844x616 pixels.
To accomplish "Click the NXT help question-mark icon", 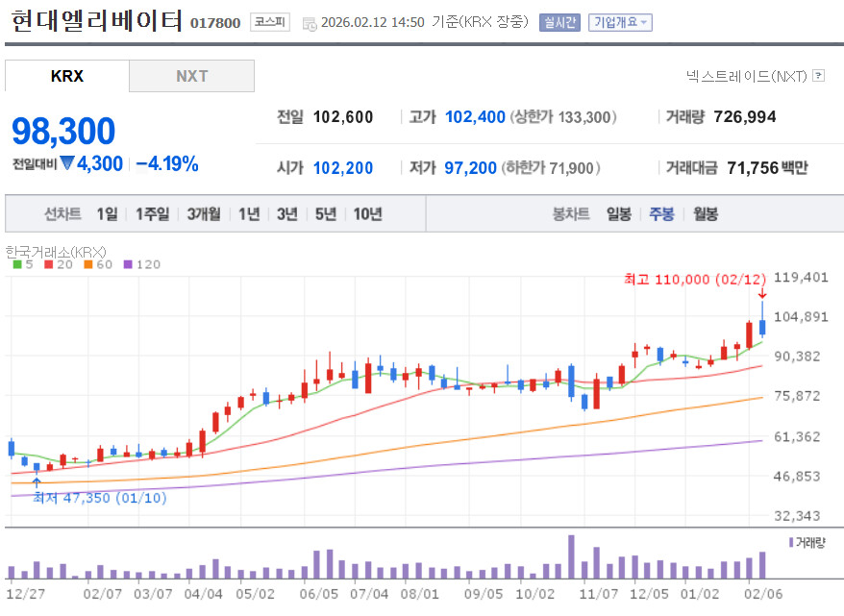I will (x=818, y=76).
